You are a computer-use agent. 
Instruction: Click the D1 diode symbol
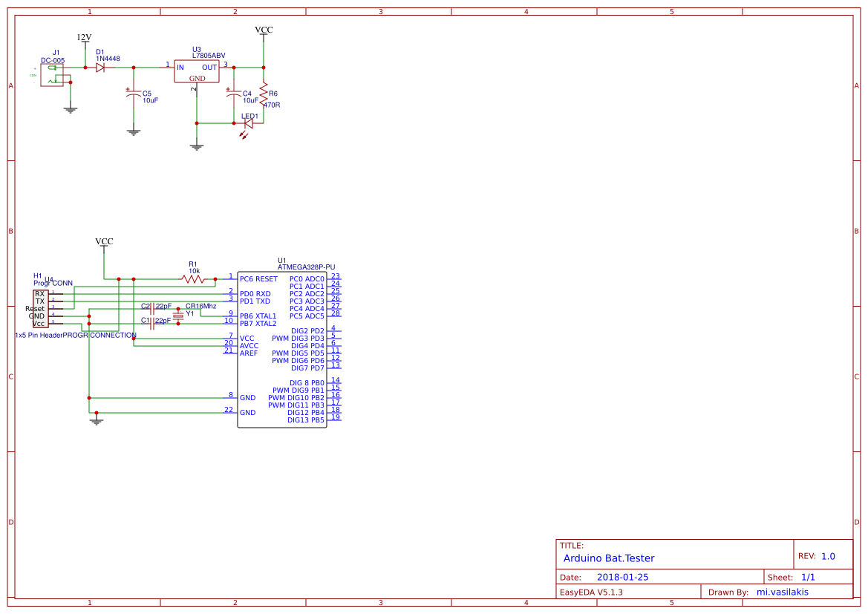tap(100, 68)
